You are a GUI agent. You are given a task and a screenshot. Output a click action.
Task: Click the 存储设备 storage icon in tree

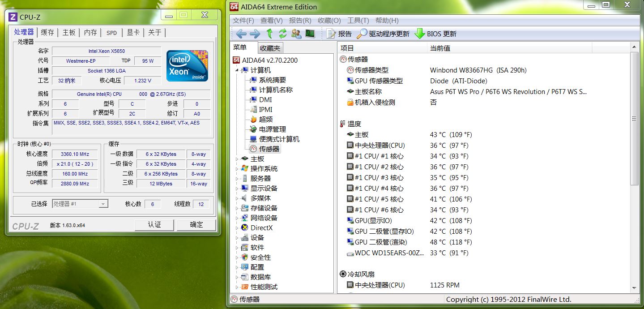click(244, 208)
